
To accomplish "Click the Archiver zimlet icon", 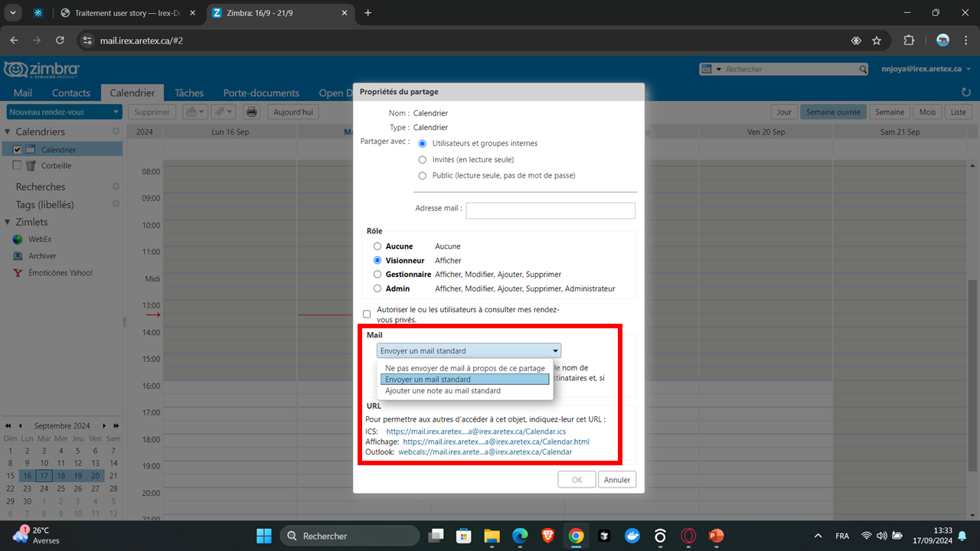I will (x=18, y=256).
